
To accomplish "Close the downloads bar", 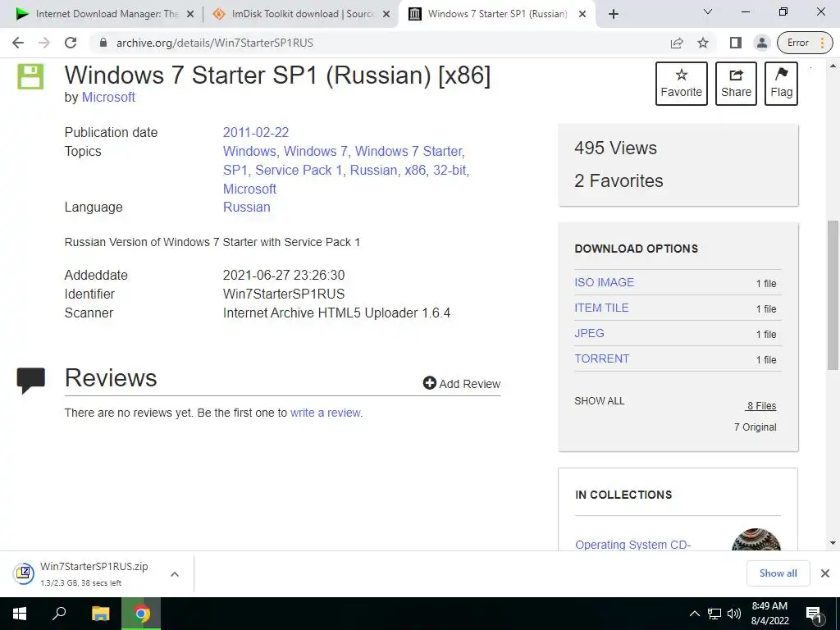I will tap(825, 573).
